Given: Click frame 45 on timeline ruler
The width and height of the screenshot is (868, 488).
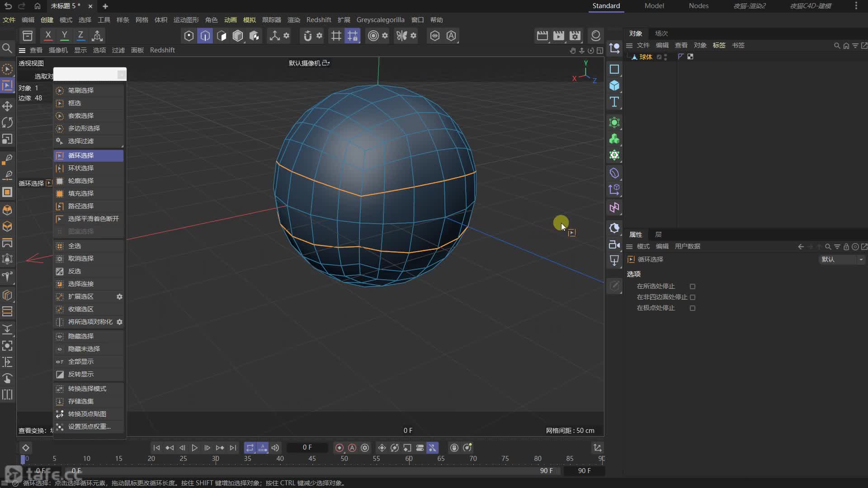Looking at the screenshot, I should click(x=312, y=459).
